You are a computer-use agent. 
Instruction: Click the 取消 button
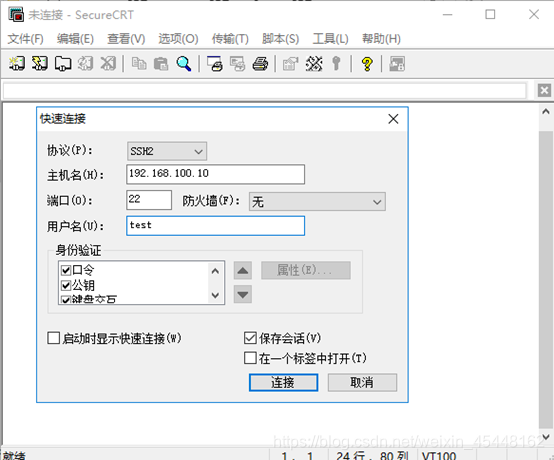click(362, 383)
